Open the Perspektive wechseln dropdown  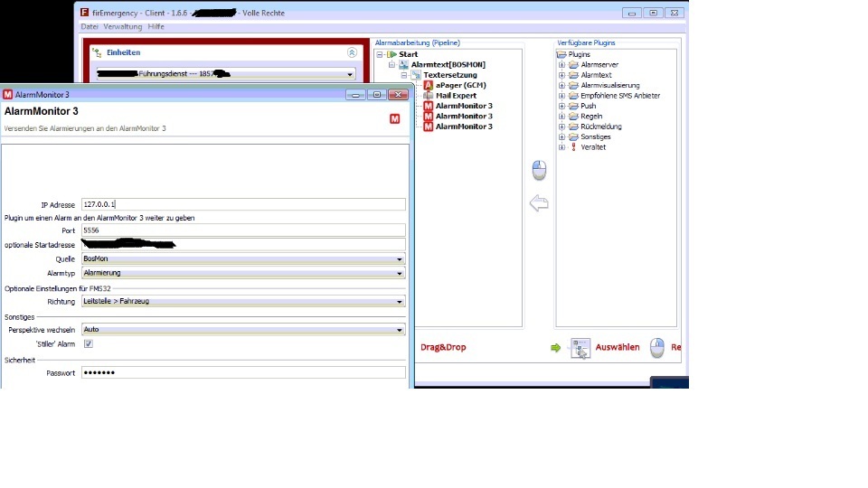pos(243,330)
